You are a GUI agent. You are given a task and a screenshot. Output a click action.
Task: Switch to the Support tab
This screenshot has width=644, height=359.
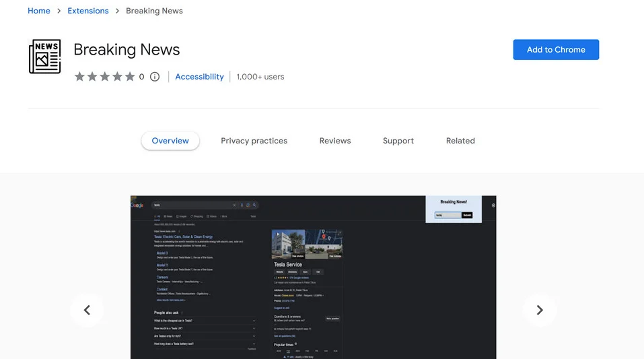[398, 141]
